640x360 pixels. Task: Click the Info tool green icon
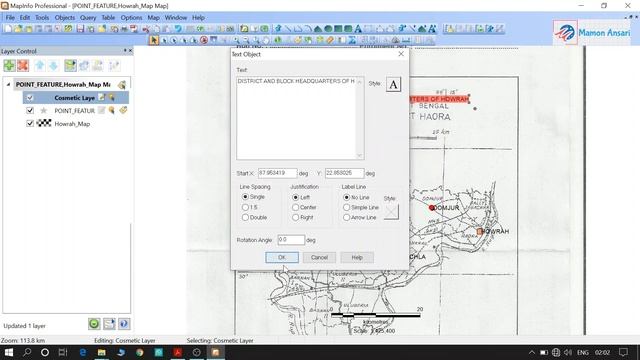click(x=278, y=40)
